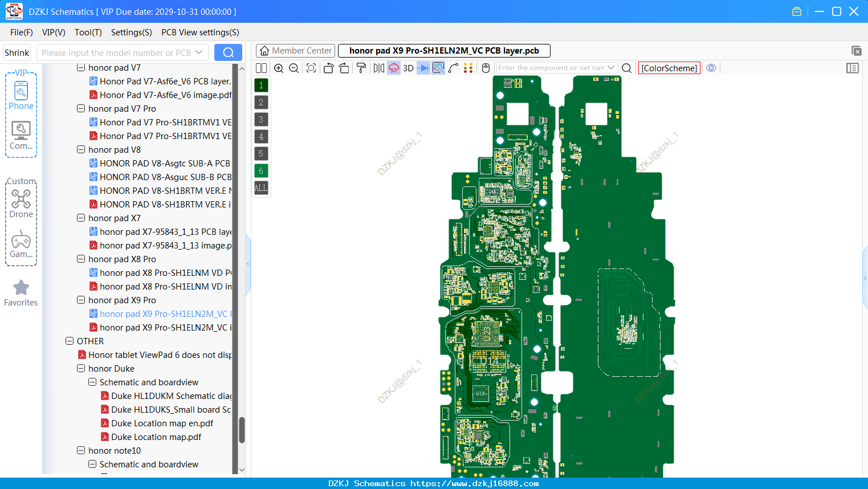Open HONOR PAD V8-Asgtc SUB-A PCB file
Image resolution: width=868 pixels, height=489 pixels.
pos(160,163)
